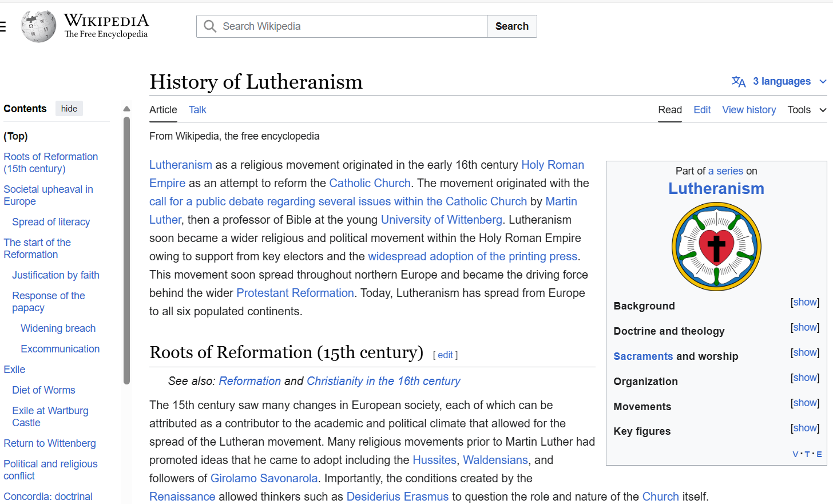This screenshot has height=504, width=833.
Task: Open widespread adoption of printing press link
Action: pos(473,256)
